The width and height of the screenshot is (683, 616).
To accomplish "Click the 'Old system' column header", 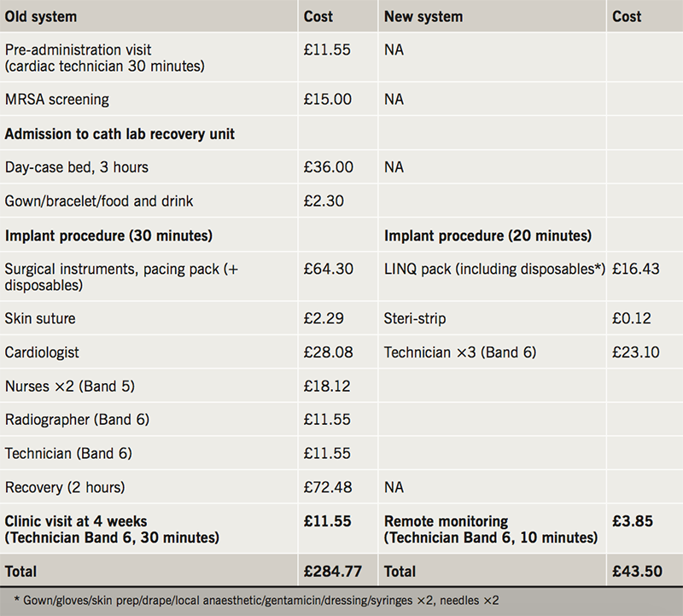I will [40, 16].
